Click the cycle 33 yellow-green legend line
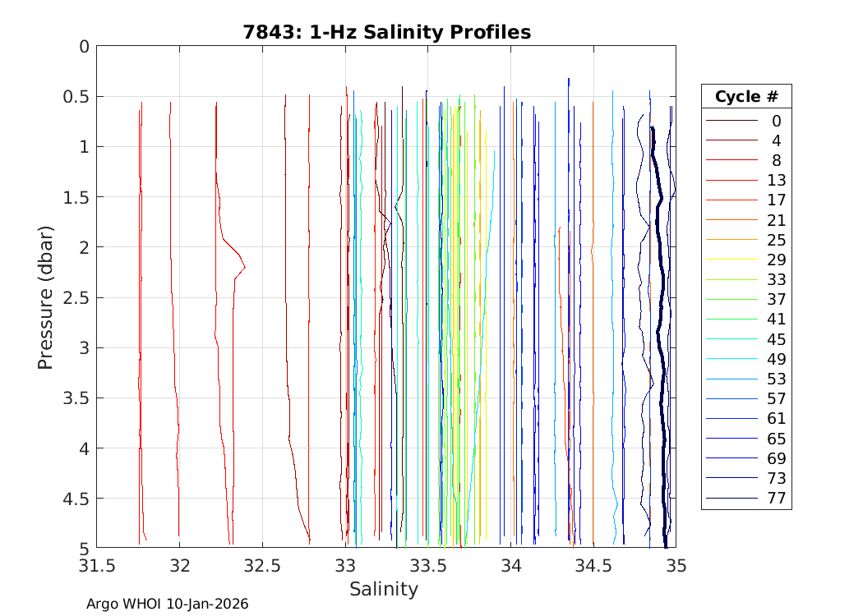Screen dimensions: 863x616 tap(731, 280)
